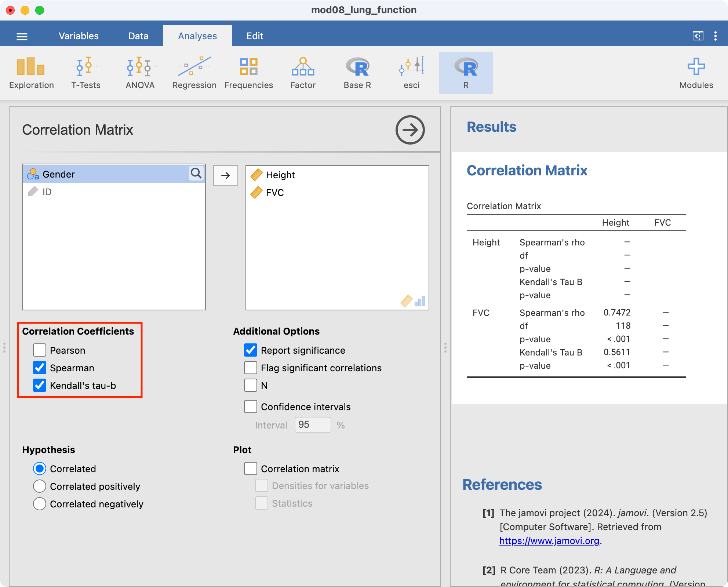Open the T-Tests analysis menu

click(85, 73)
